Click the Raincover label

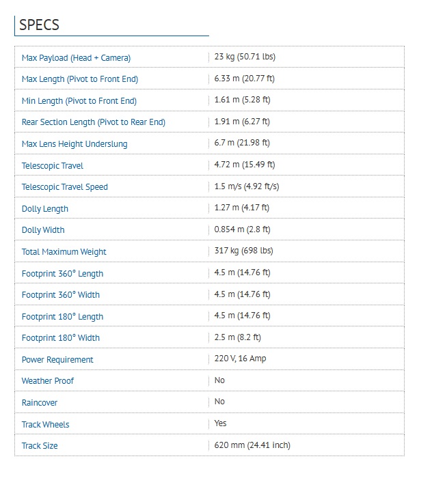coord(40,403)
